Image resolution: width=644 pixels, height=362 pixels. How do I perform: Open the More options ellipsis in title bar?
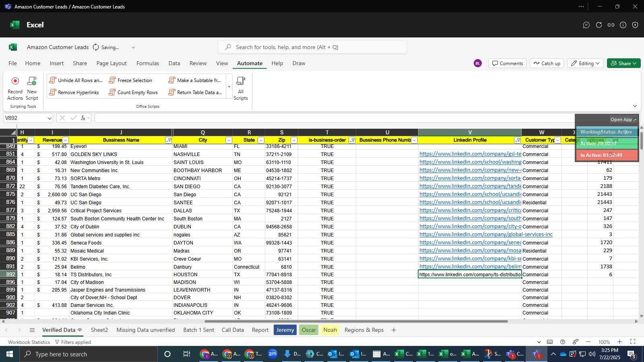tap(581, 6)
